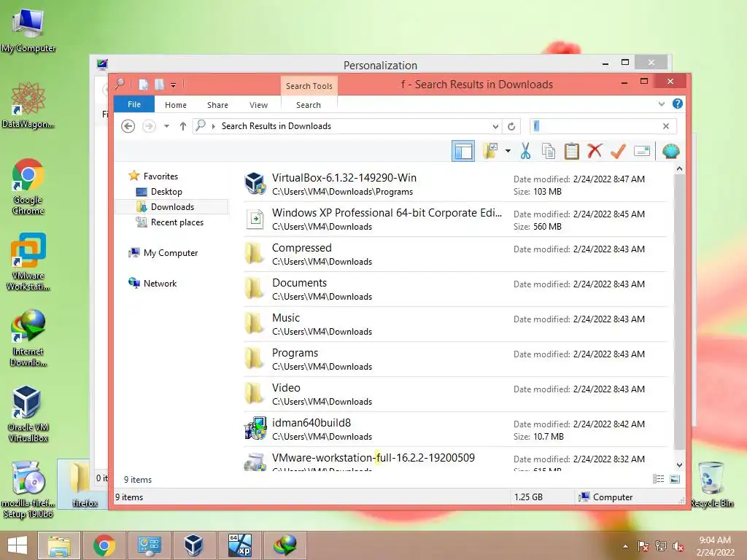Clear the search box with X
The image size is (747, 560).
(x=665, y=126)
